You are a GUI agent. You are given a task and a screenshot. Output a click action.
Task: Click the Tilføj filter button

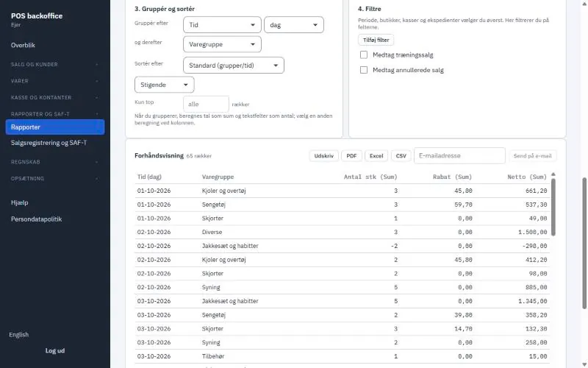coord(376,40)
